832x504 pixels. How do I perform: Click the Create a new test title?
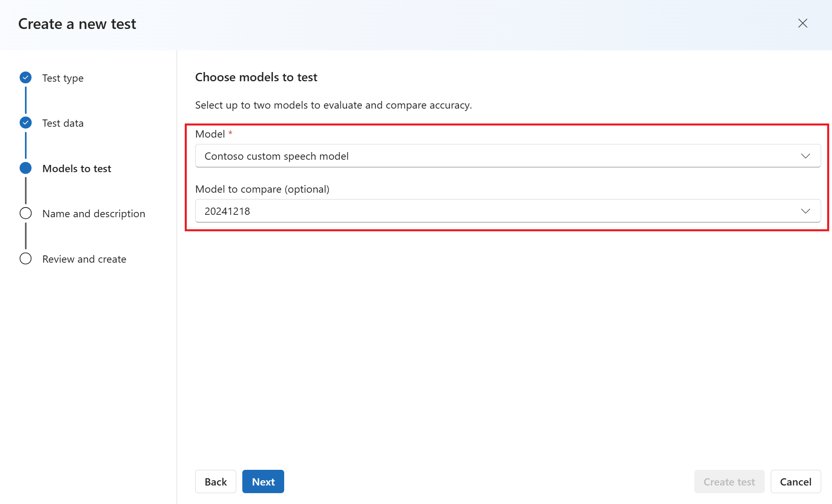coord(77,24)
